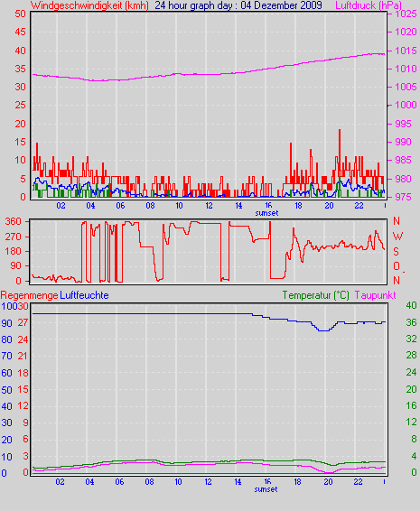The image size is (420, 511).
Task: Click the '45' wind speed axis label
Action: coord(20,32)
